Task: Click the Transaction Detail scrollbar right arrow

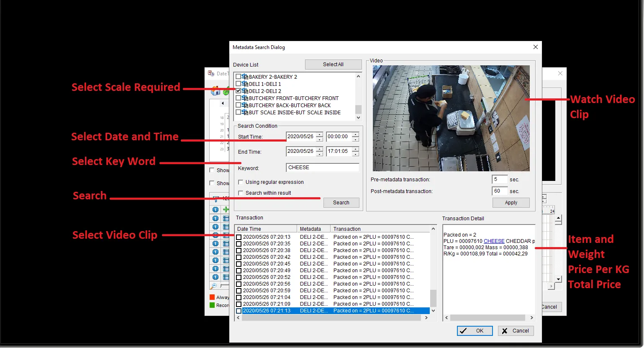Action: tap(532, 318)
